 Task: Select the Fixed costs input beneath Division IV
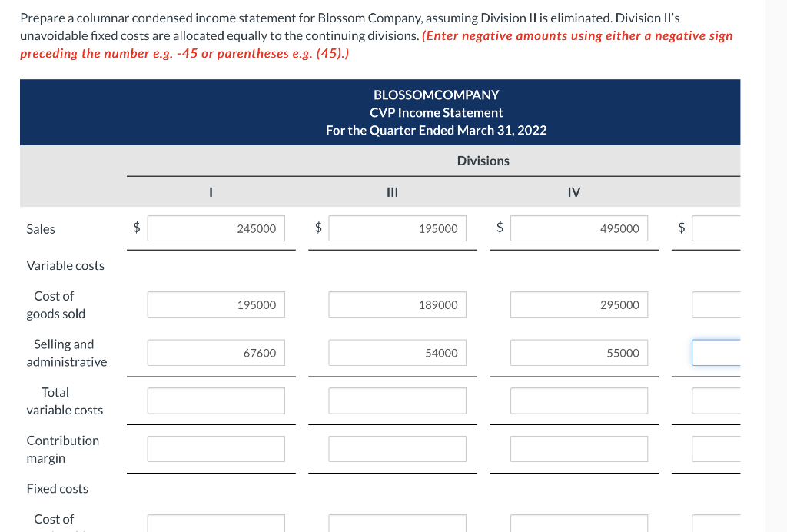pos(579,525)
